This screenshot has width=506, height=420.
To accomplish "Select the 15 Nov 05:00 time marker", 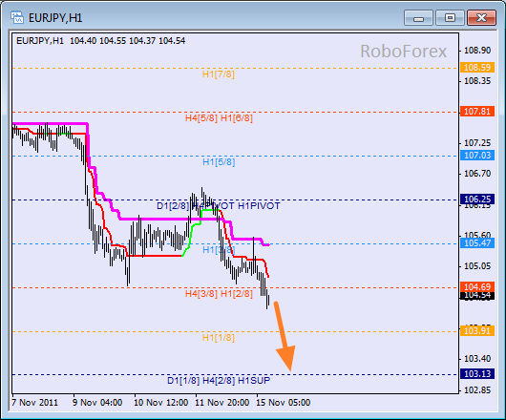I will coord(283,403).
